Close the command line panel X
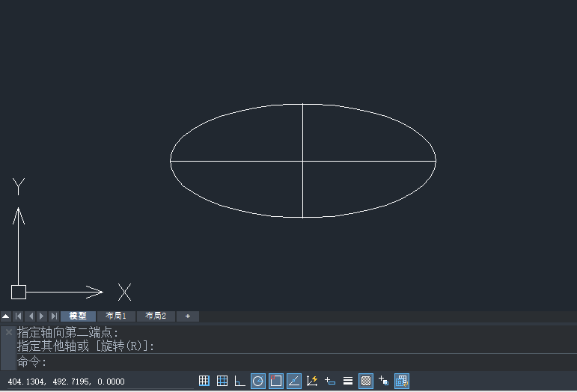Image resolution: width=577 pixels, height=392 pixels. (x=9, y=332)
